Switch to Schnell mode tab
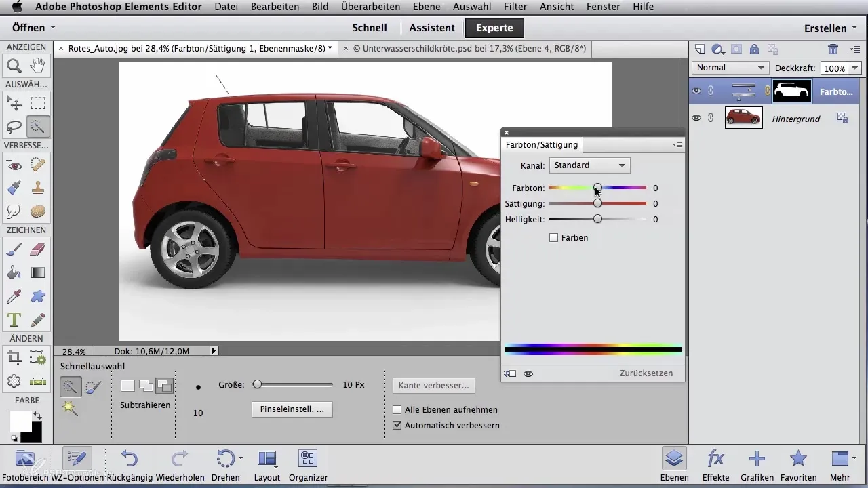This screenshot has width=868, height=488. 370,28
